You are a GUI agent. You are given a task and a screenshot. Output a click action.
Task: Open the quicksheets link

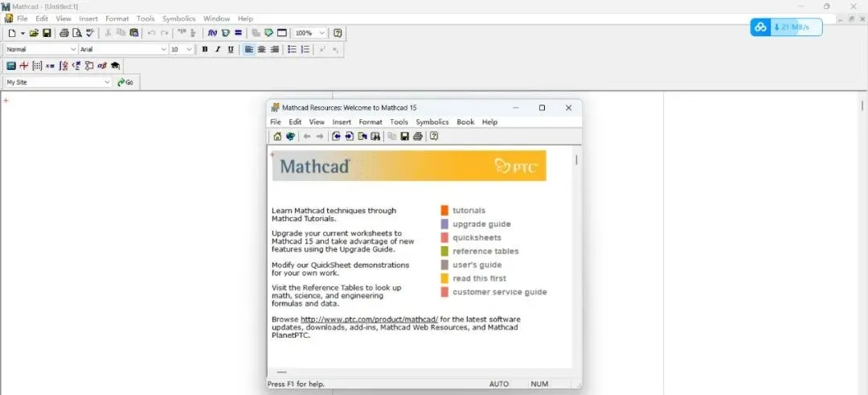477,237
